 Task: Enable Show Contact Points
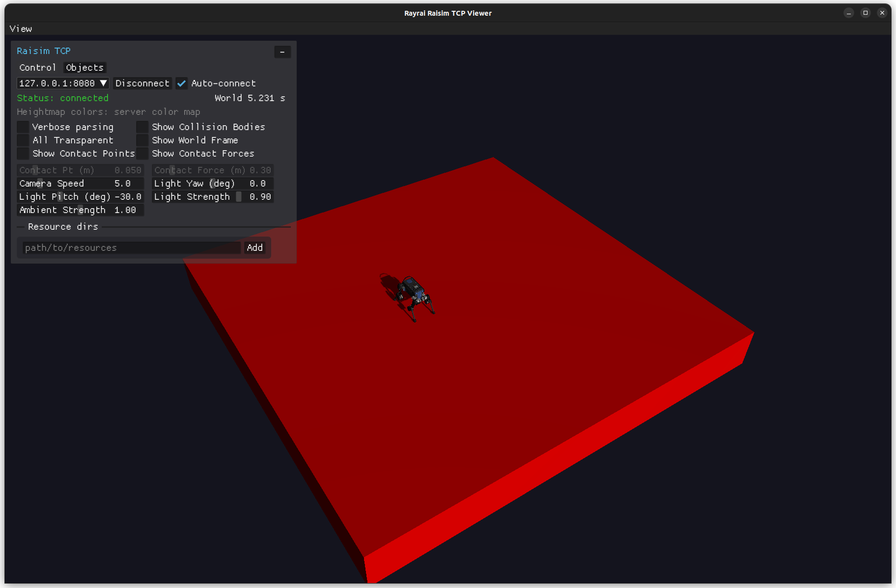23,154
